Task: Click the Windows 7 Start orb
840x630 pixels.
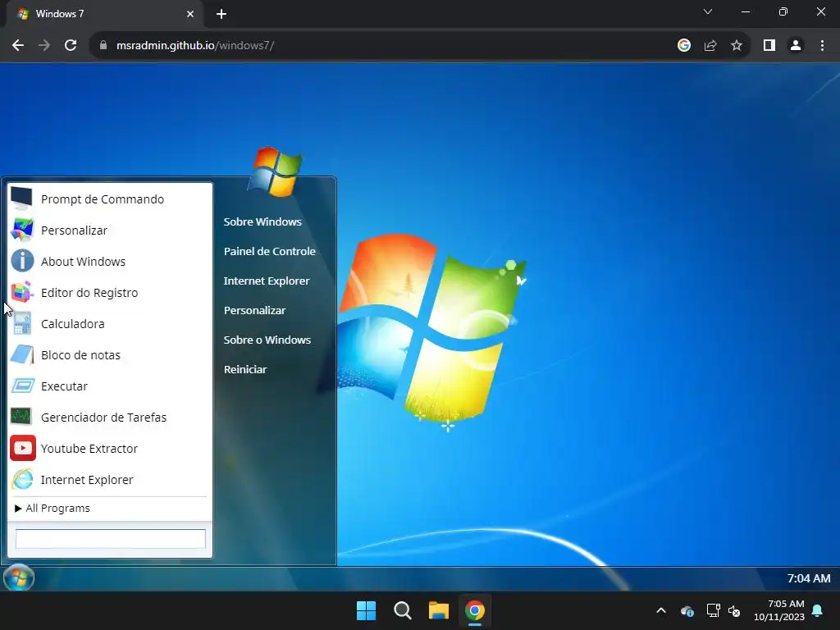Action: coord(19,578)
